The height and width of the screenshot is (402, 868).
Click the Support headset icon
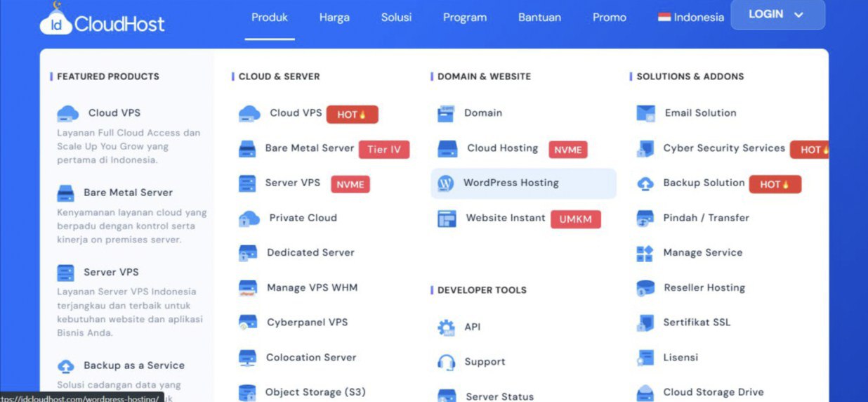coord(446,363)
